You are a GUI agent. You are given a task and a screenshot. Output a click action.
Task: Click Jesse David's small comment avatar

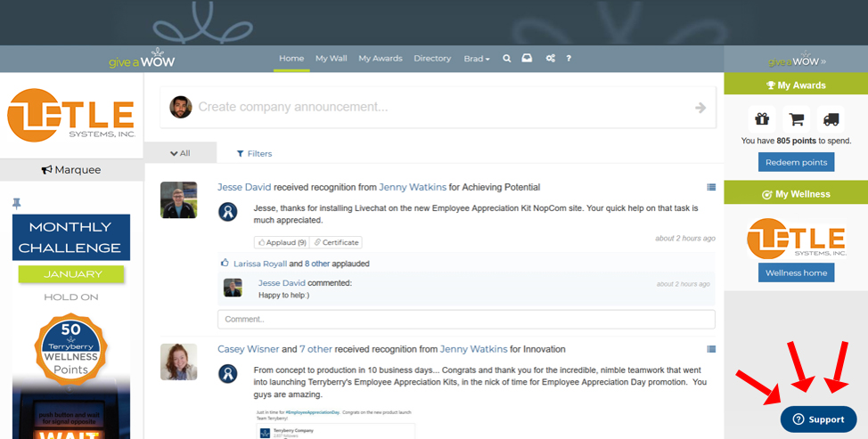tap(233, 288)
